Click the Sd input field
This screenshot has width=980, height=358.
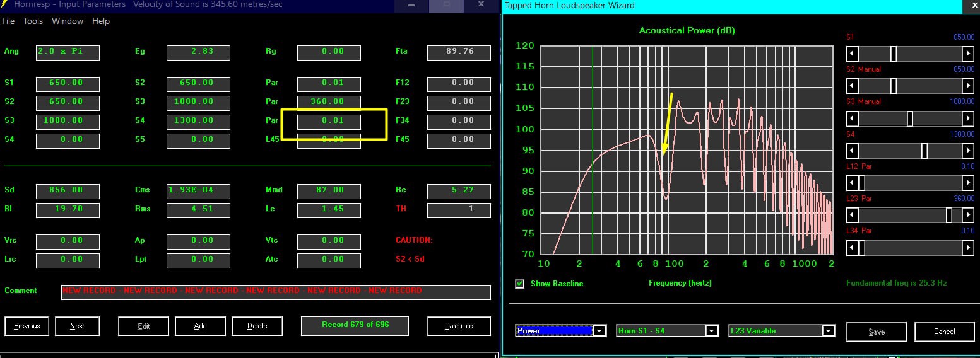pyautogui.click(x=68, y=190)
